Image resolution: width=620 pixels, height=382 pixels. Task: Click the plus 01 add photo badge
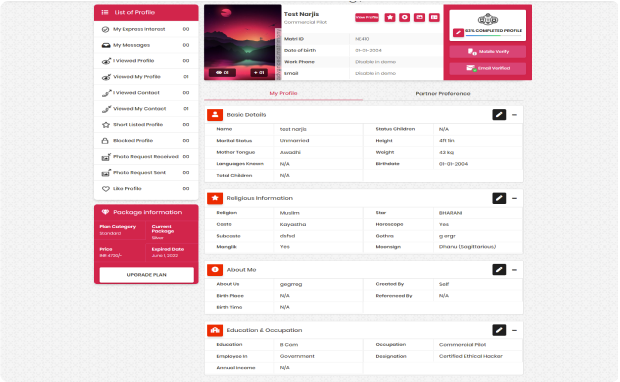tap(259, 73)
